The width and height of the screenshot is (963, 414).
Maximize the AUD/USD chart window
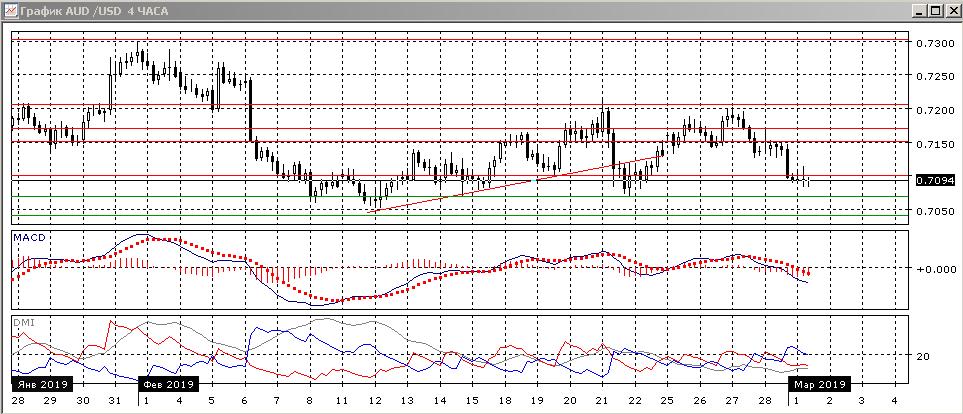[935, 10]
